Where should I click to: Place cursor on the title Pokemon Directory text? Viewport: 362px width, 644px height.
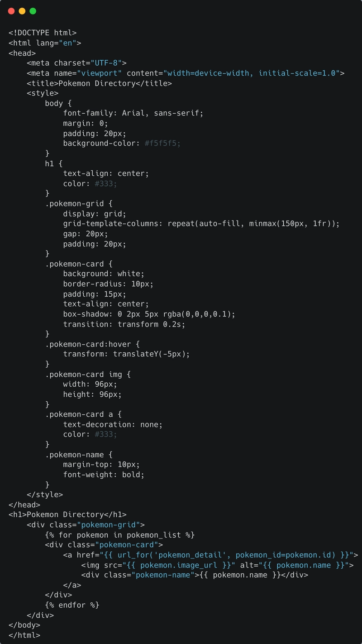coord(97,83)
